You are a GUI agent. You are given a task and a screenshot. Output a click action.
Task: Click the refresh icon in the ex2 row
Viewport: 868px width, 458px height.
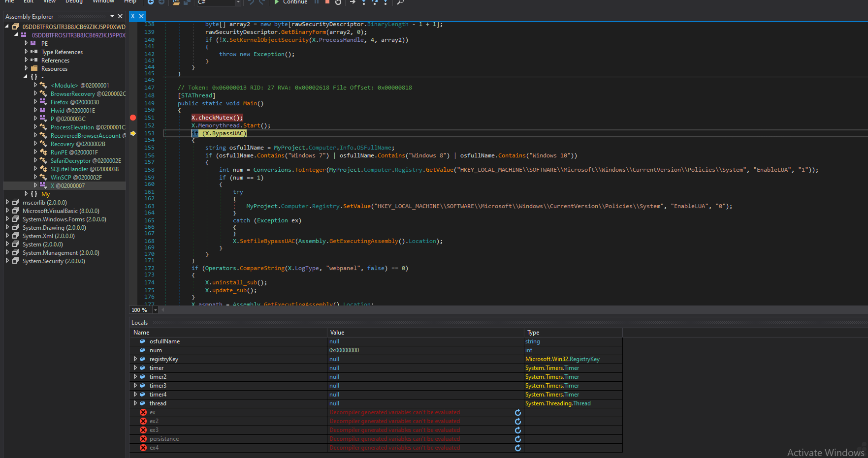[x=518, y=422]
